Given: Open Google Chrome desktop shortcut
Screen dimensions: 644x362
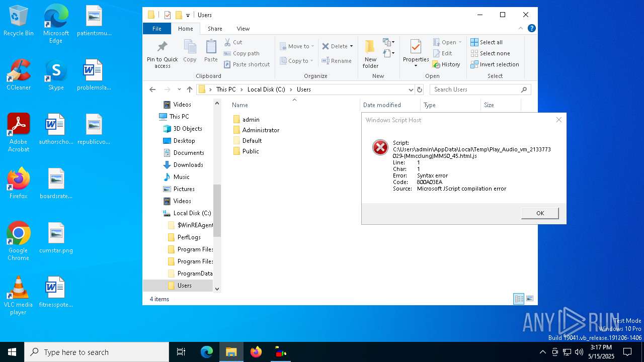Looking at the screenshot, I should pyautogui.click(x=18, y=241).
